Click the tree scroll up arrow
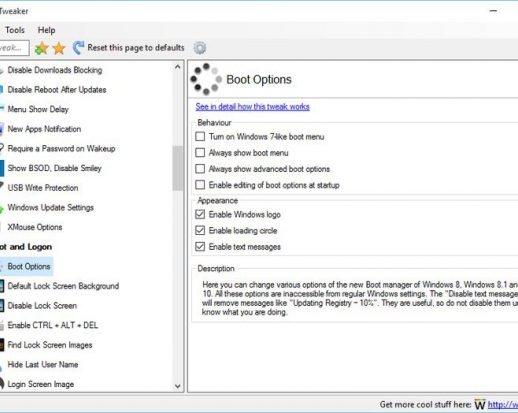 pyautogui.click(x=178, y=67)
